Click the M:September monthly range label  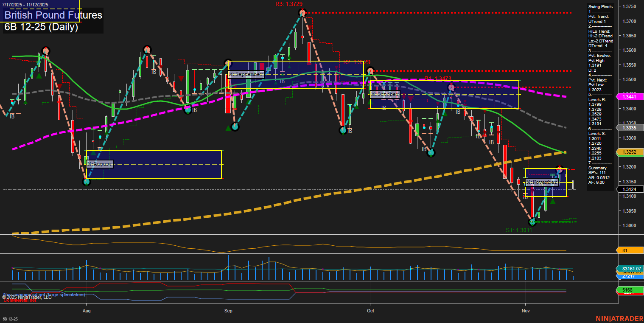pyautogui.click(x=246, y=74)
